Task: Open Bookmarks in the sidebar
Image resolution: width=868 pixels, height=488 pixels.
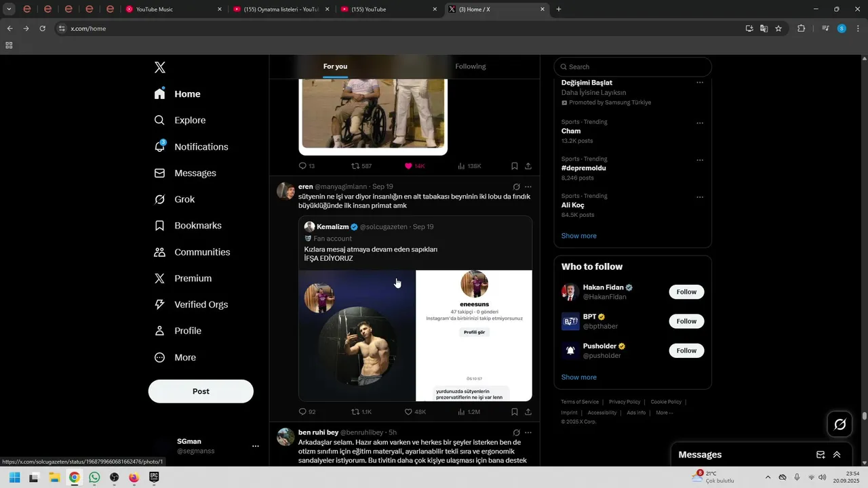Action: pos(188,226)
